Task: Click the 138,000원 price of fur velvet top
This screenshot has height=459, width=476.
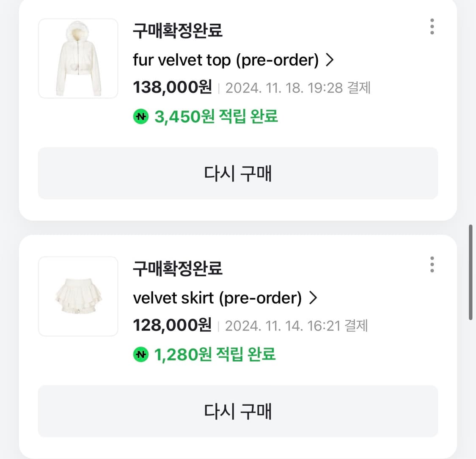Action: [x=171, y=87]
